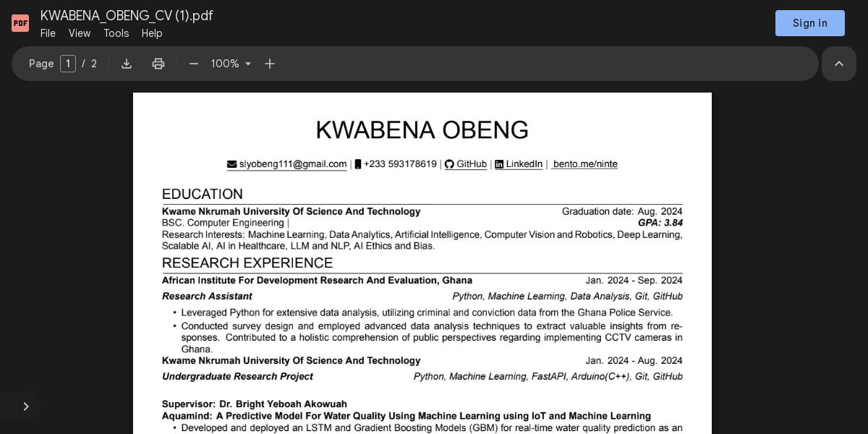Click the KWABENA OBENG name heading

pos(422,130)
